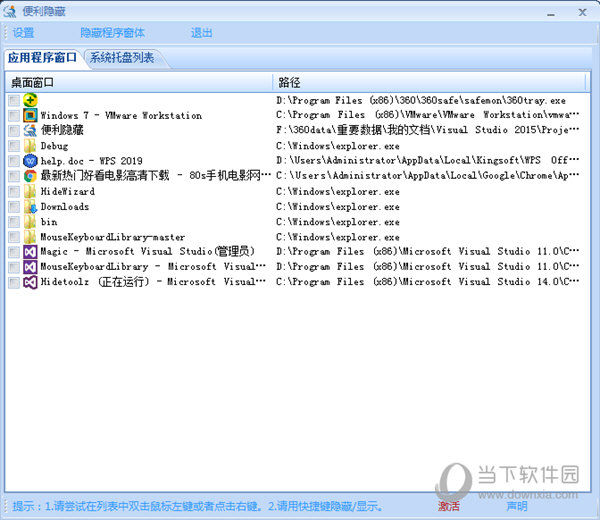This screenshot has height=520, width=600.
Task: Select the Windows 7 - VMware Workstation title
Action: [121, 115]
